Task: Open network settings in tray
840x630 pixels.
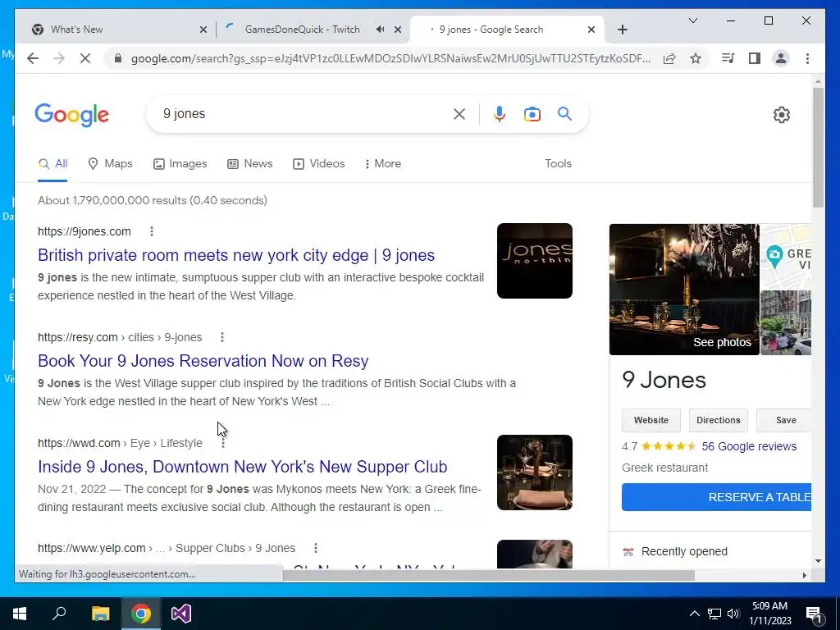Action: (x=714, y=614)
